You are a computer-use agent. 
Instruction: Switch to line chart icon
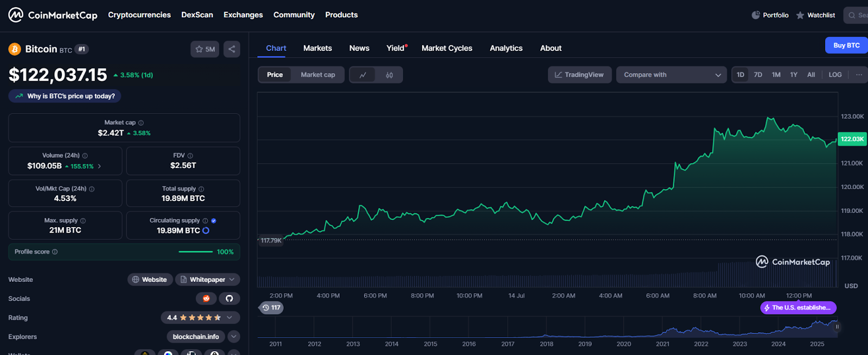[x=363, y=75]
